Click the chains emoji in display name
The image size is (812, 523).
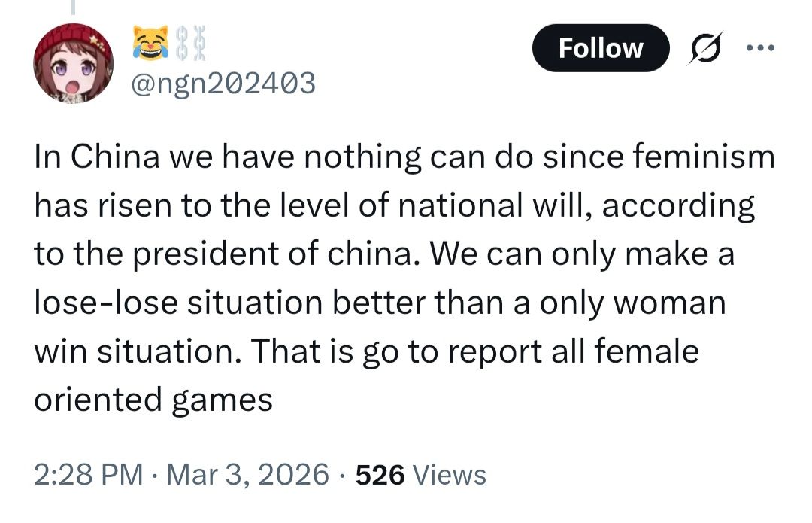pos(184,42)
